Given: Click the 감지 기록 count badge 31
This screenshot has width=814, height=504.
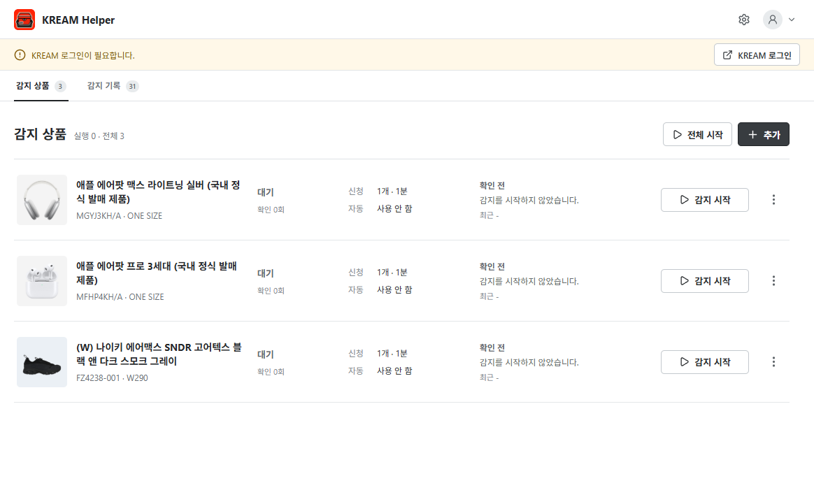Looking at the screenshot, I should 132,86.
